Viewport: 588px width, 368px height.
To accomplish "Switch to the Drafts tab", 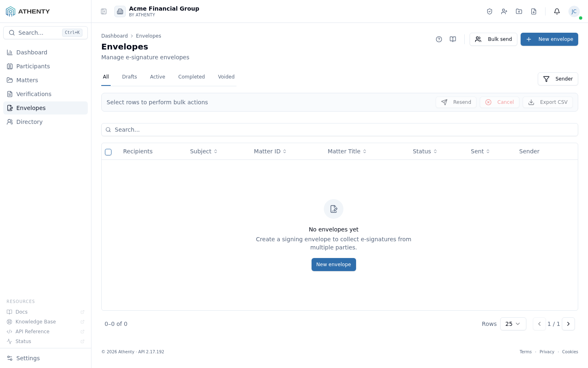I will [x=129, y=77].
